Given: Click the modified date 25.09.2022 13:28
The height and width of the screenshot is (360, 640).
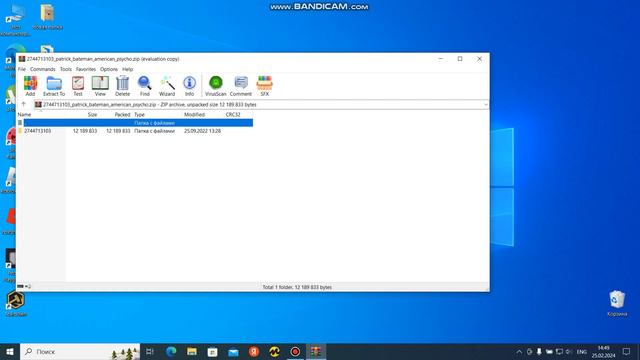Looking at the screenshot, I should [x=202, y=131].
